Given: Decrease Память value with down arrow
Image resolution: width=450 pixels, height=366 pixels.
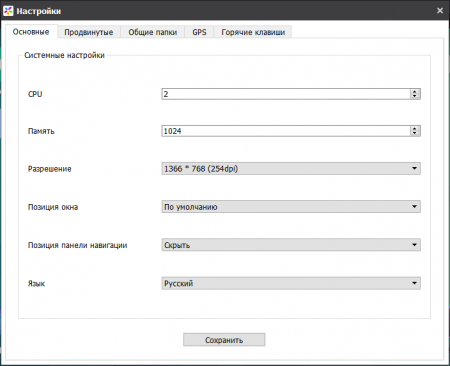Looking at the screenshot, I should tap(415, 134).
